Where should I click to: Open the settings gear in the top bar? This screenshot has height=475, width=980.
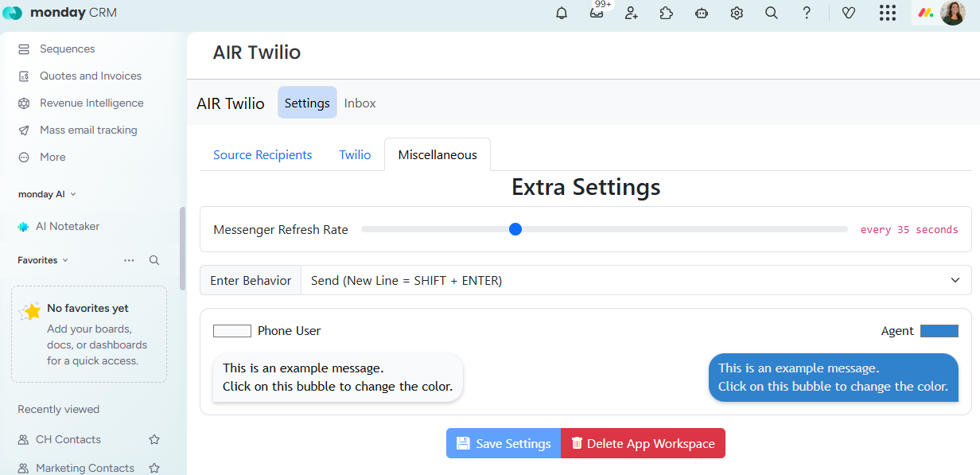point(737,13)
